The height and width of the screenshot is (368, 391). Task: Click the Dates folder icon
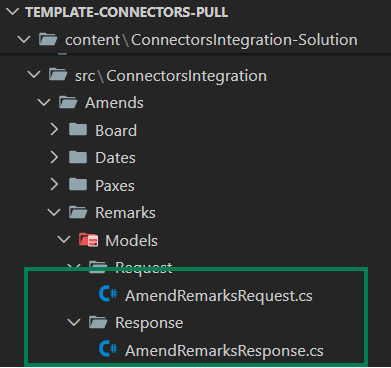point(78,157)
